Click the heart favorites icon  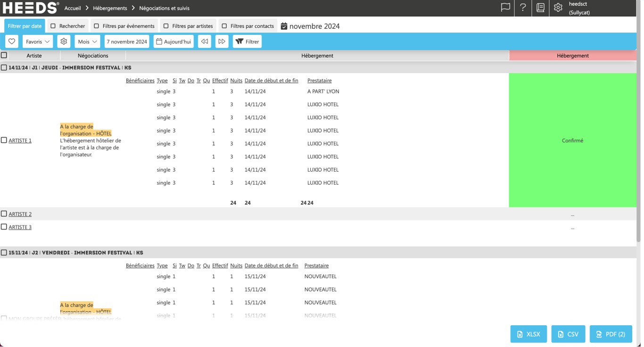[12, 41]
